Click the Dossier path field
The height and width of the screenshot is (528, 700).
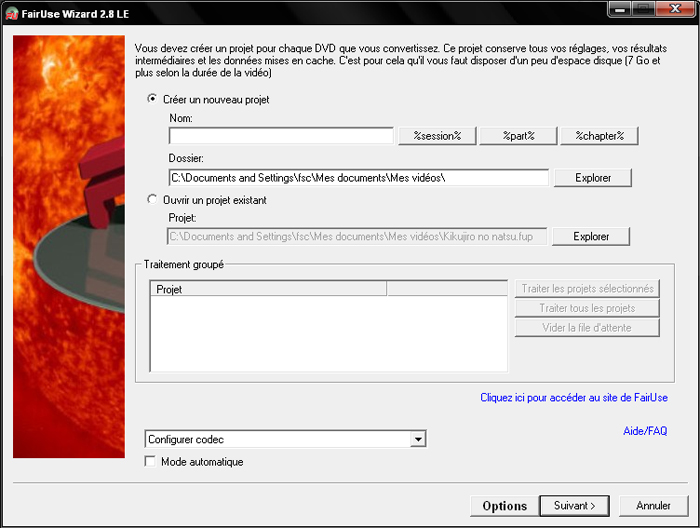coord(358,178)
